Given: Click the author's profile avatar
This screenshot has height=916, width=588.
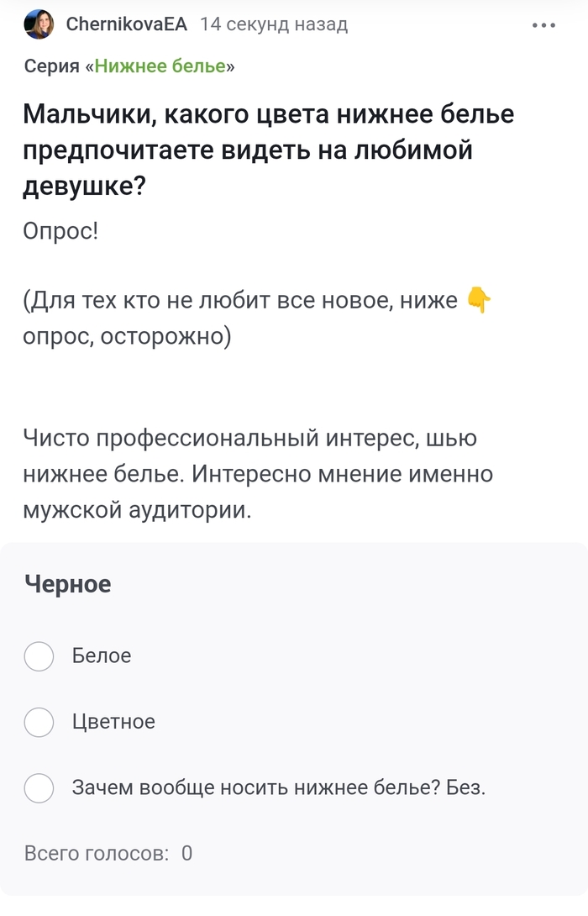Looking at the screenshot, I should click(x=39, y=24).
